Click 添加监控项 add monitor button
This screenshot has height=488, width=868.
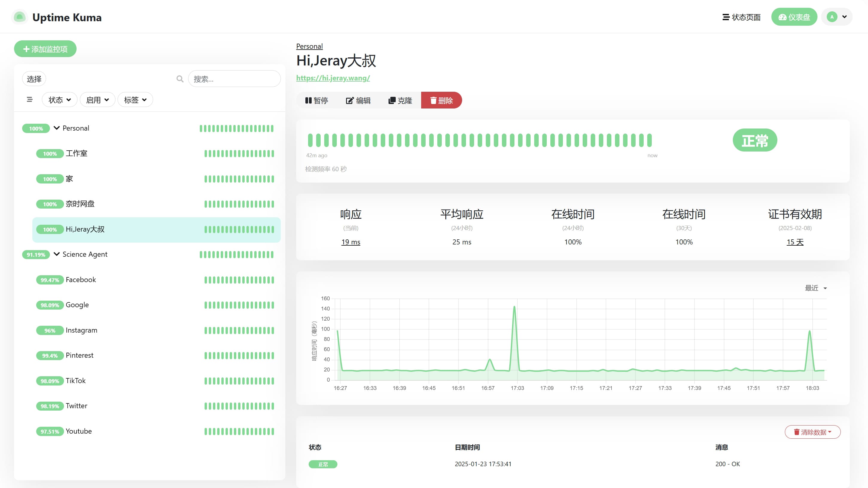45,49
